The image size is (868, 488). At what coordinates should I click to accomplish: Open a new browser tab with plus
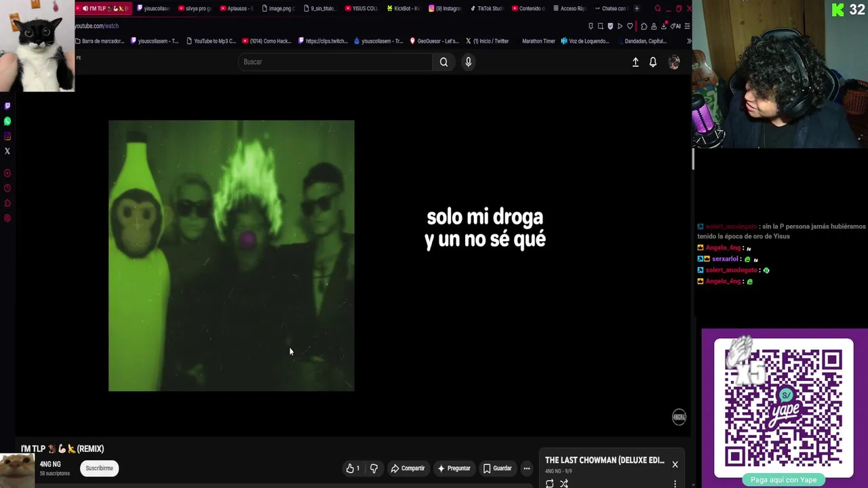pyautogui.click(x=636, y=9)
